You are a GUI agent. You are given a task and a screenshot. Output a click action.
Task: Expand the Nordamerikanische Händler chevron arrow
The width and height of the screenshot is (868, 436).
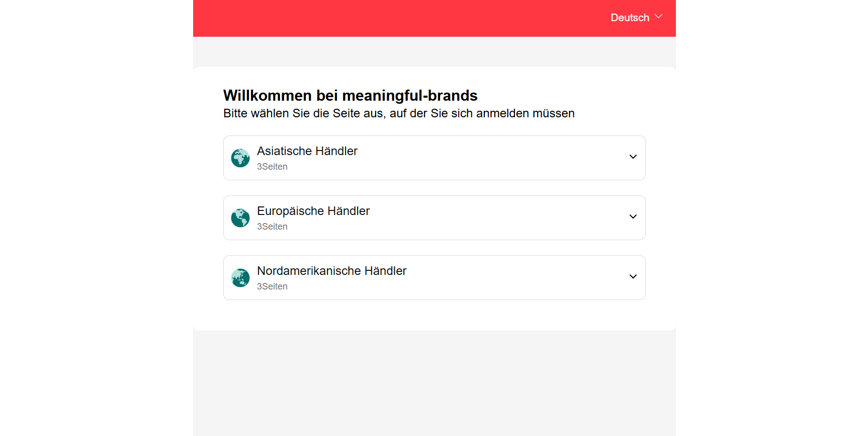[x=633, y=277]
